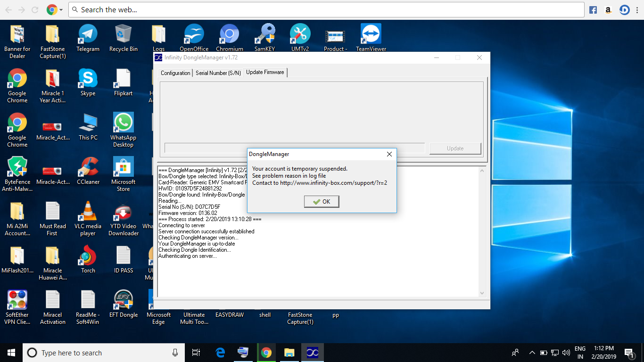The image size is (644, 362).
Task: Click OK in the DongleManager dialog
Action: click(x=322, y=202)
